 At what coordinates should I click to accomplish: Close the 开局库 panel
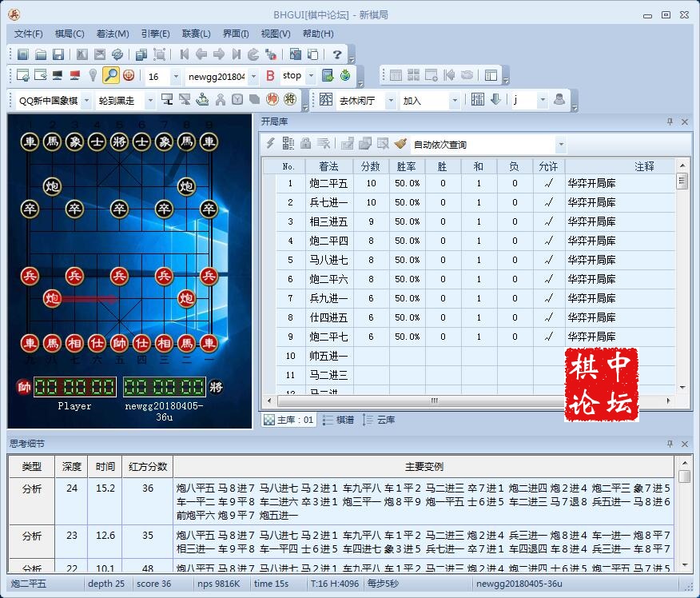point(684,122)
